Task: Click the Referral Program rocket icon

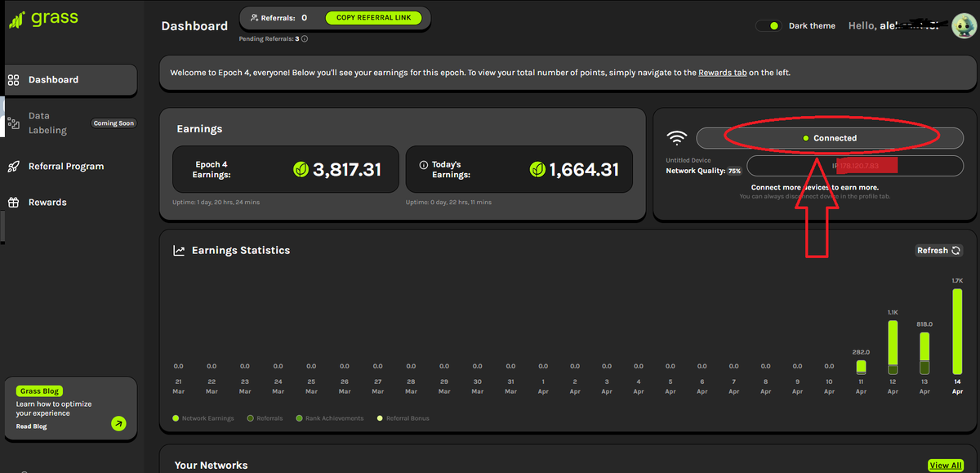Action: (x=13, y=167)
